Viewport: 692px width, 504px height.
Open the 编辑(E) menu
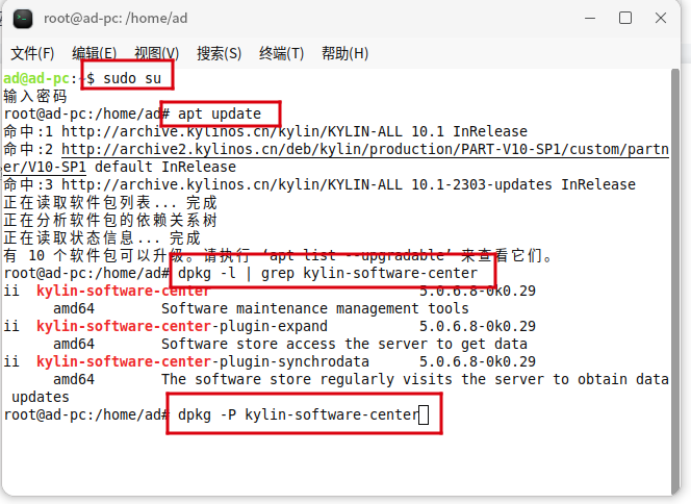[94, 53]
